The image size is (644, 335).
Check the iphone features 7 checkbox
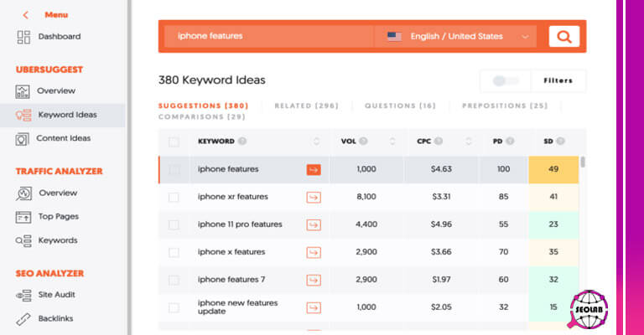(x=174, y=280)
